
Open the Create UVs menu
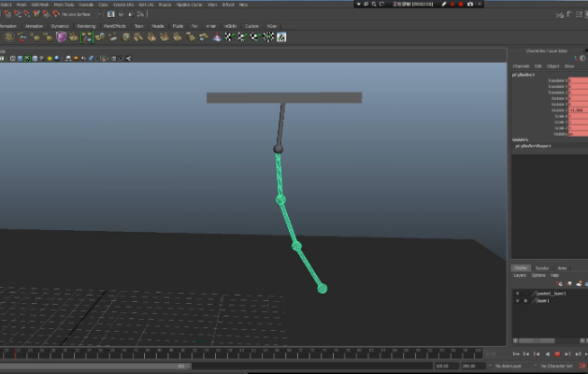(123, 5)
